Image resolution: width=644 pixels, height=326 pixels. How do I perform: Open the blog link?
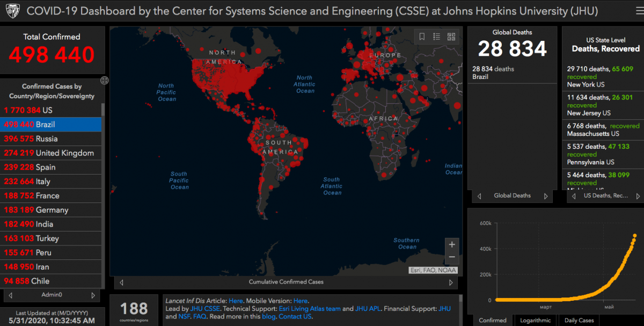[x=269, y=316]
